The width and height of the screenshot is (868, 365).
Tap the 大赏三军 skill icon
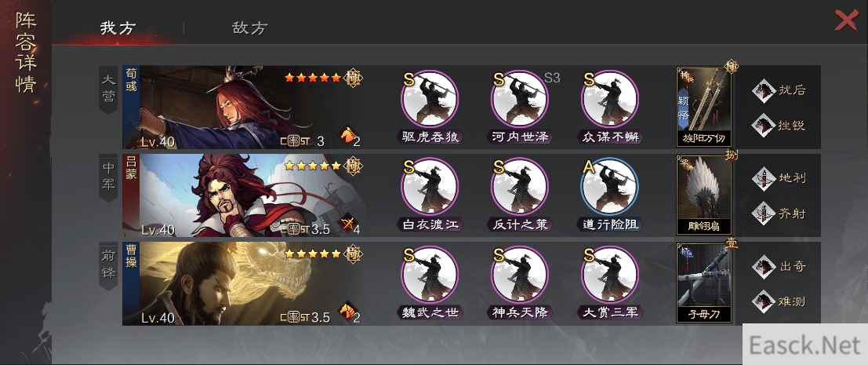[x=610, y=275]
